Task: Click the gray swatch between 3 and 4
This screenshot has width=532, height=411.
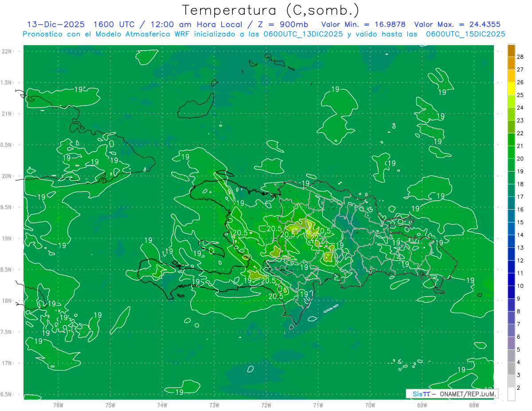Action: tap(511, 368)
